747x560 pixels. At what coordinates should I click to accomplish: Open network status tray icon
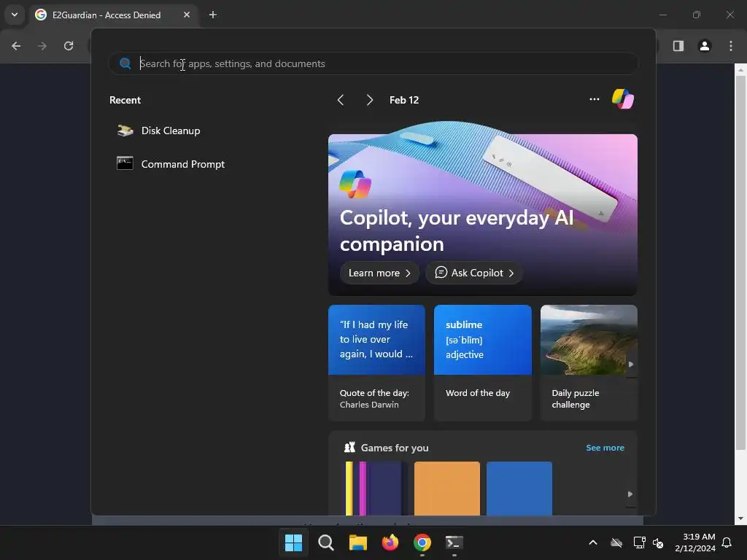point(639,542)
